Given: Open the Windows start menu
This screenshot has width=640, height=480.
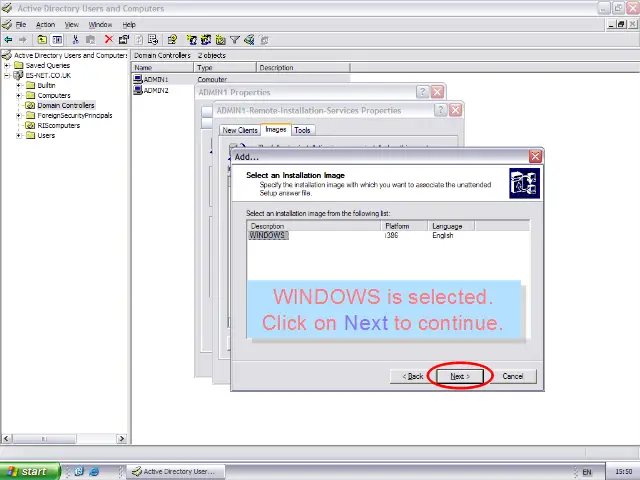Looking at the screenshot, I should pos(30,471).
